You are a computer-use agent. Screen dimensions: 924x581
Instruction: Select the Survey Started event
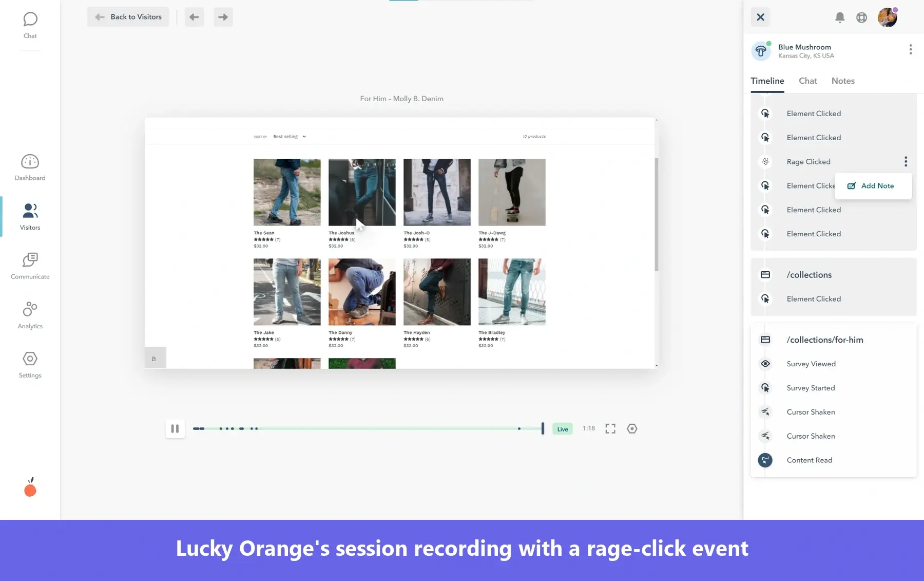coord(811,388)
